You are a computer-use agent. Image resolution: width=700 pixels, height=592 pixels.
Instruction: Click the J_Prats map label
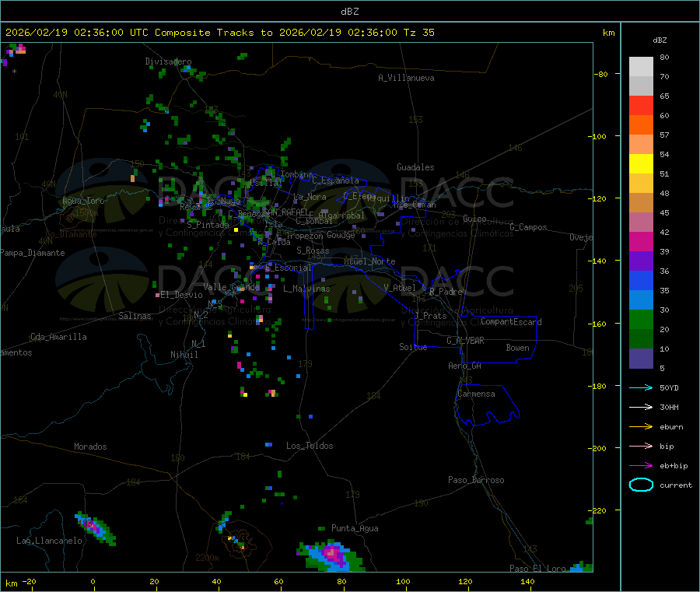click(x=431, y=315)
